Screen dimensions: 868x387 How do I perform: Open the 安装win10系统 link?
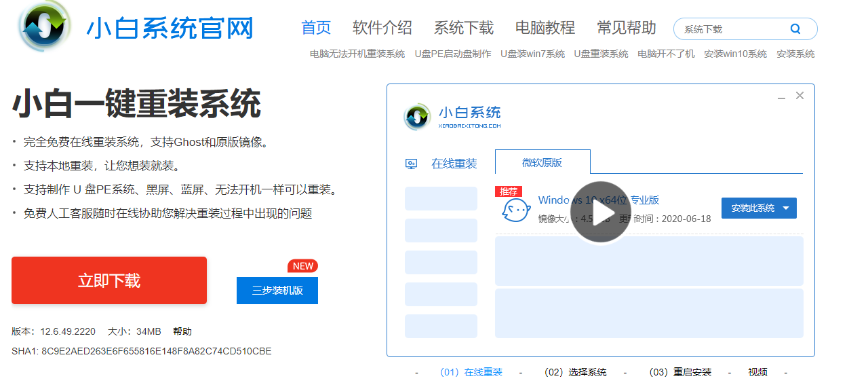point(735,54)
